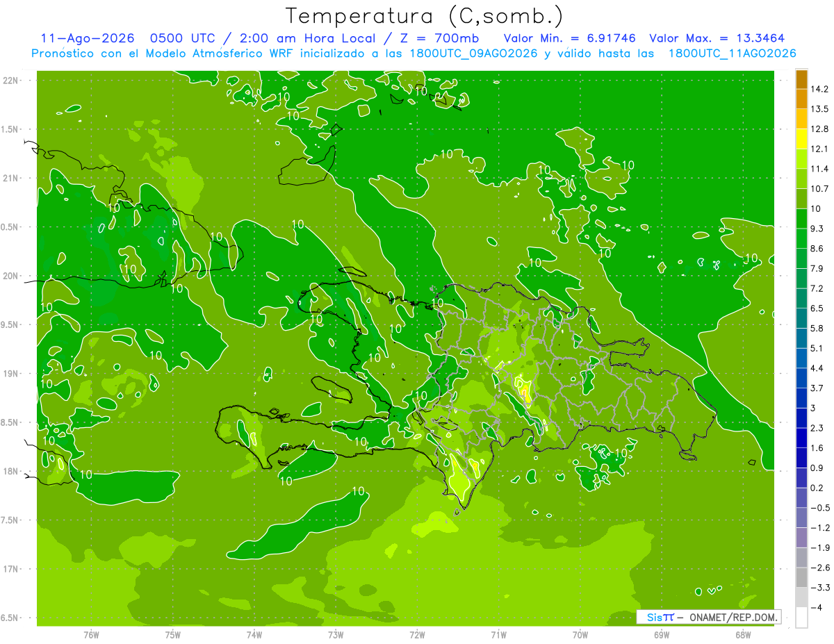834x644 pixels.
Task: Pick the amber swatch between 12.8 and 13.5
Action: pyautogui.click(x=801, y=119)
